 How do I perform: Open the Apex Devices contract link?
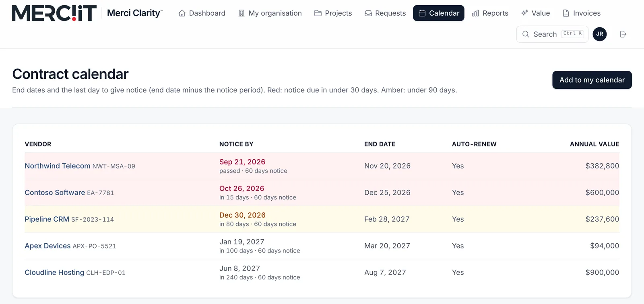point(47,246)
